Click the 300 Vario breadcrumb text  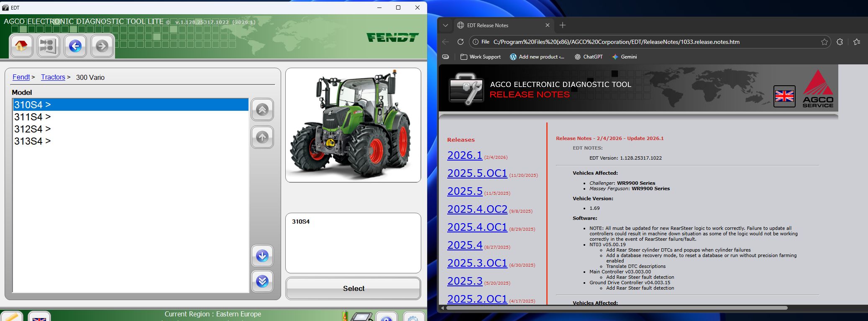point(90,77)
